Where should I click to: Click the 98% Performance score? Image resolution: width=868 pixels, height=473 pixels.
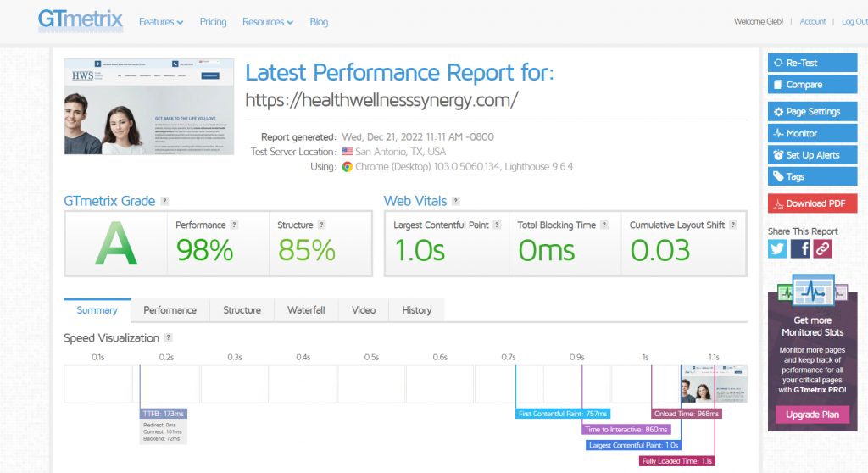tap(204, 250)
